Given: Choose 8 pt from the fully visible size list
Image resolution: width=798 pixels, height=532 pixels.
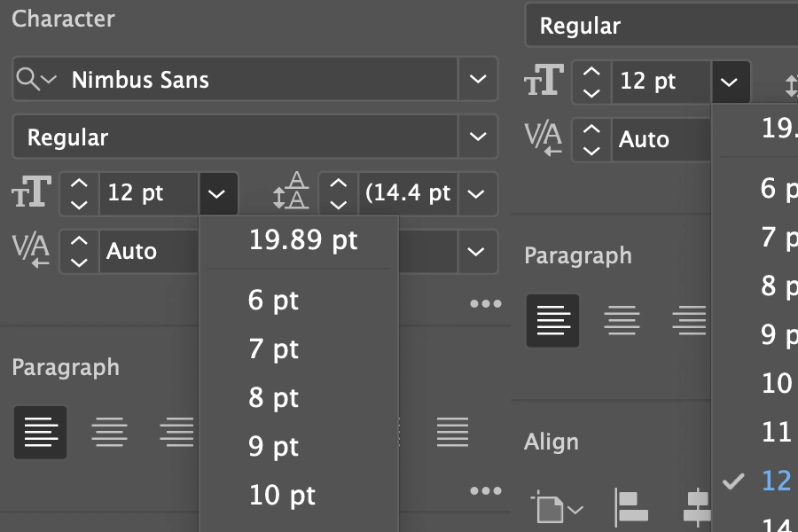Looking at the screenshot, I should [x=299, y=397].
